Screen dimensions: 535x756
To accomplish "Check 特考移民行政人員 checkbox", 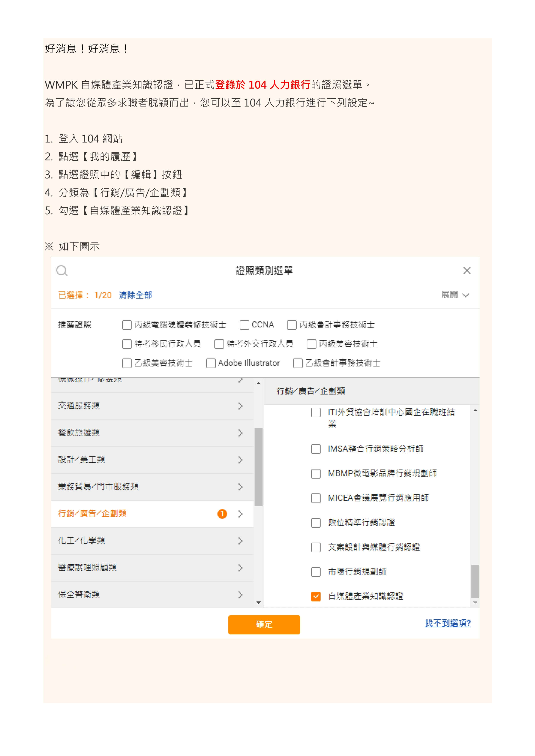I will point(127,344).
